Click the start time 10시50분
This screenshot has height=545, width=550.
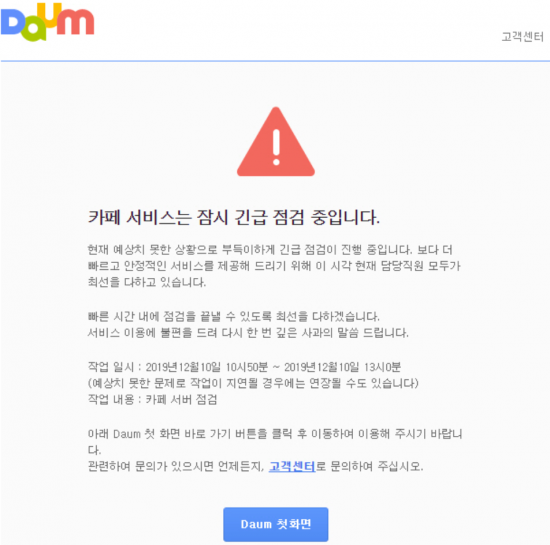point(247,367)
